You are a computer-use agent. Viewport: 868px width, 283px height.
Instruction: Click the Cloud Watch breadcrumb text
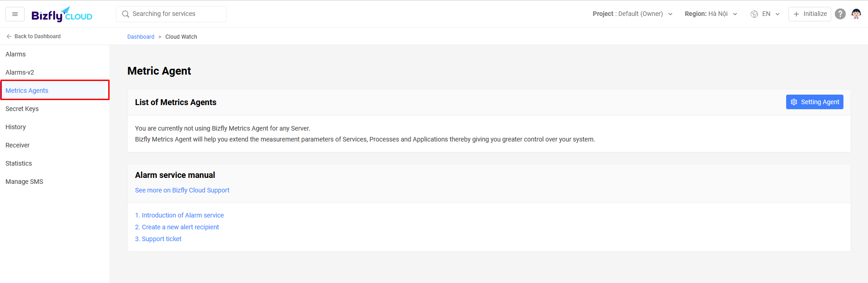(x=181, y=37)
